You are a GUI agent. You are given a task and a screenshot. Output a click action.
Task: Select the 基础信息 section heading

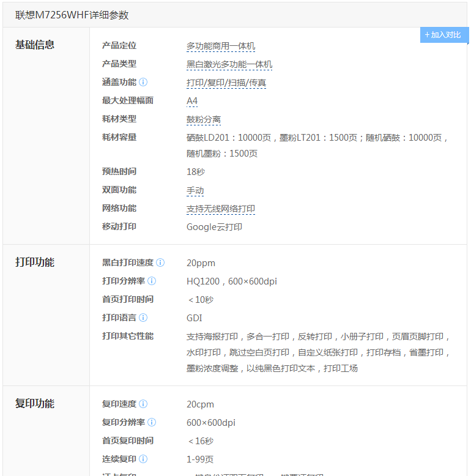point(35,45)
